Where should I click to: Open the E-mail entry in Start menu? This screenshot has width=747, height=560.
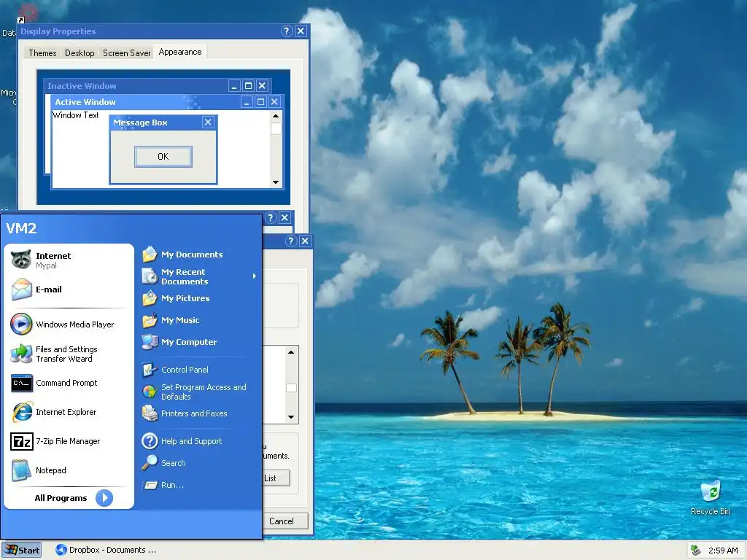pyautogui.click(x=68, y=289)
